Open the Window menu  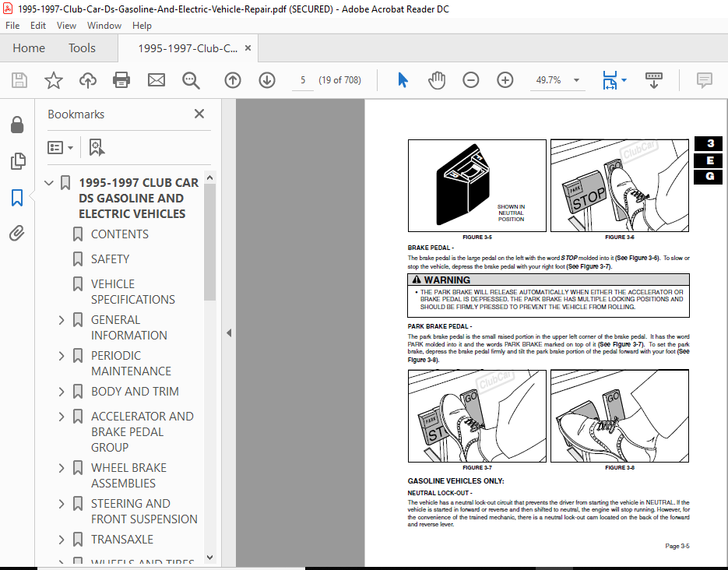click(x=104, y=26)
